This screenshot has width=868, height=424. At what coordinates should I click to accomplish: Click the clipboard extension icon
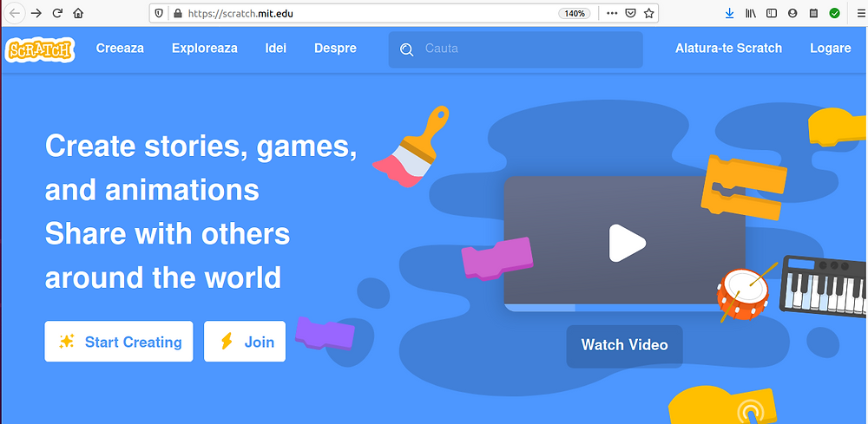813,13
